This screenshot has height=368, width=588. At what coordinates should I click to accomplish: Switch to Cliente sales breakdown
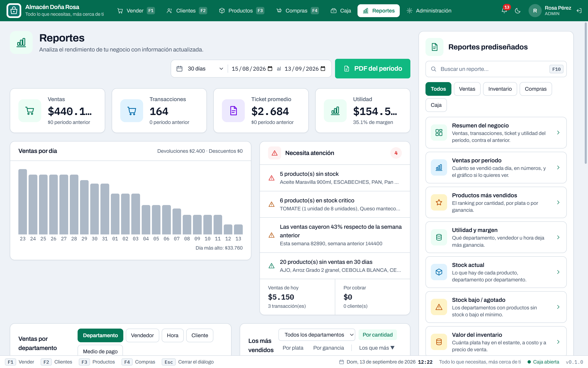click(200, 335)
